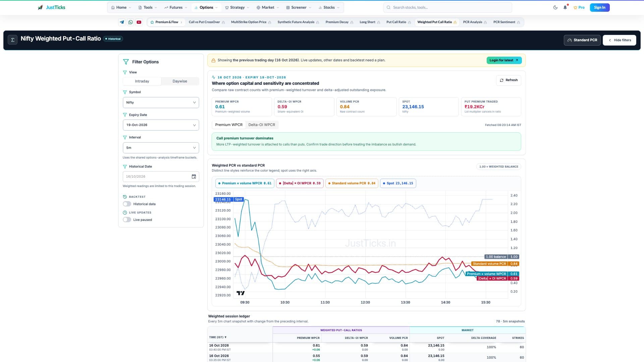Screen dimensions: 644x362
Task: Focus the Search stocks, tools field
Action: point(447,7)
